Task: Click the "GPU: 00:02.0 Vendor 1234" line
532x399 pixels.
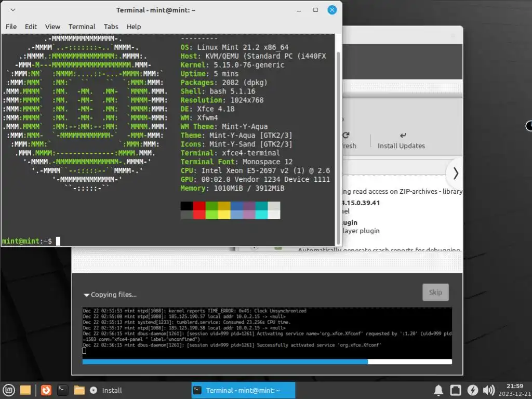Action: point(255,179)
